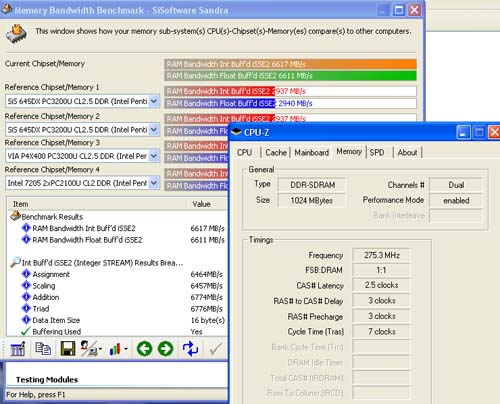
Task: Click the floppy disk save icon
Action: coord(68,349)
